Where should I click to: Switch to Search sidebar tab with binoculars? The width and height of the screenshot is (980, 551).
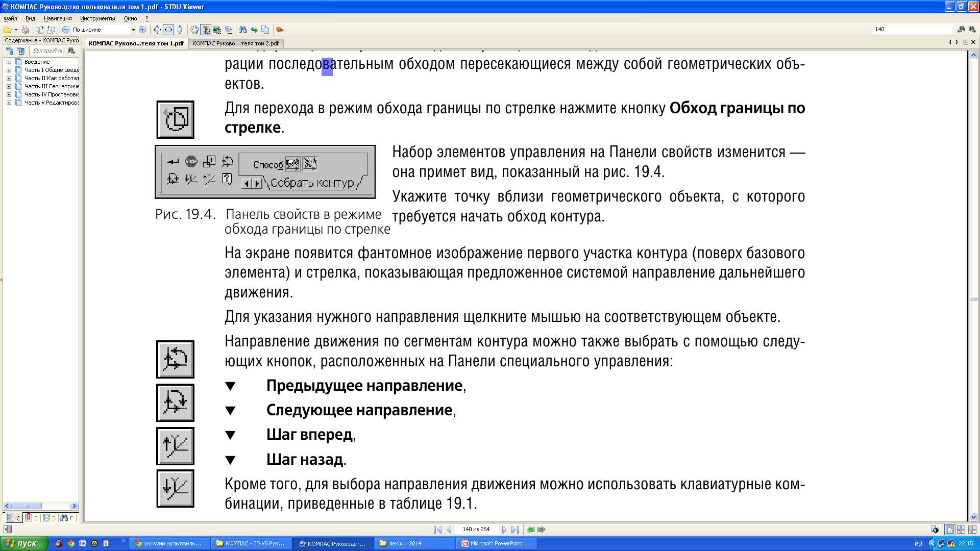tap(67, 518)
